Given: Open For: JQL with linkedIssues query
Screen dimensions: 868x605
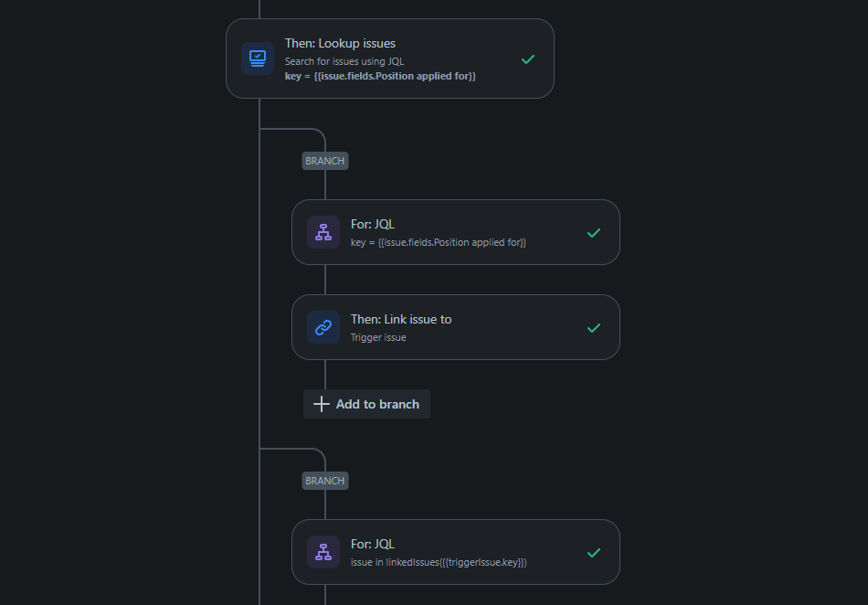Looking at the screenshot, I should [x=456, y=552].
